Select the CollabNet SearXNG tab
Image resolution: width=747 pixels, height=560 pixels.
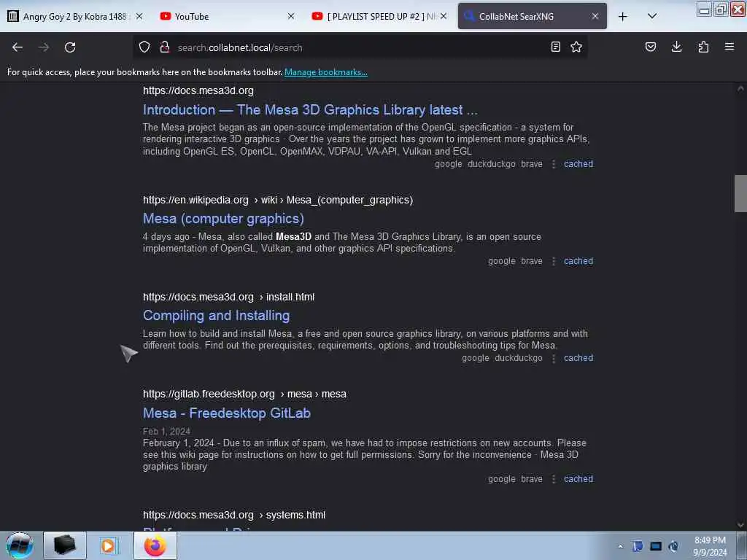coord(516,16)
